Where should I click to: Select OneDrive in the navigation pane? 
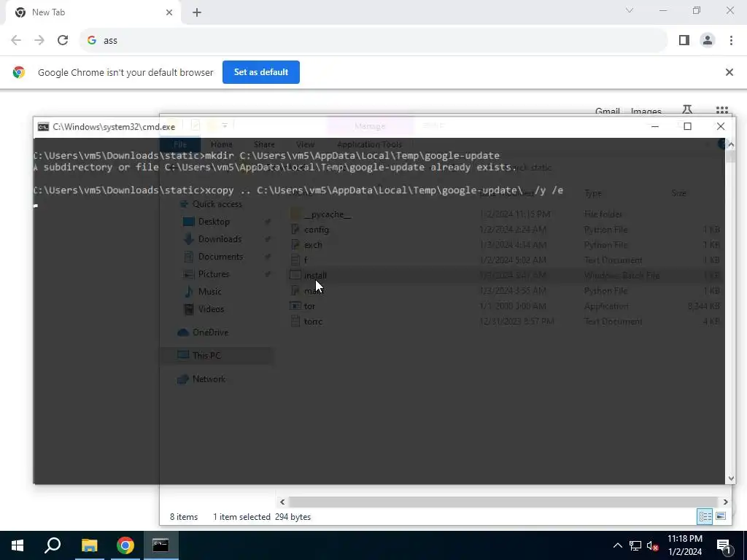210,332
